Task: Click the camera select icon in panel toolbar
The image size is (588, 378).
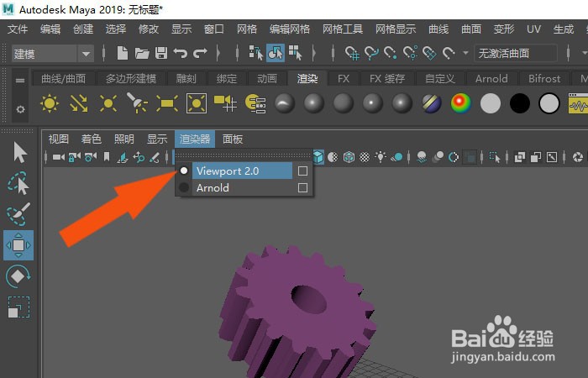Action: pyautogui.click(x=58, y=157)
